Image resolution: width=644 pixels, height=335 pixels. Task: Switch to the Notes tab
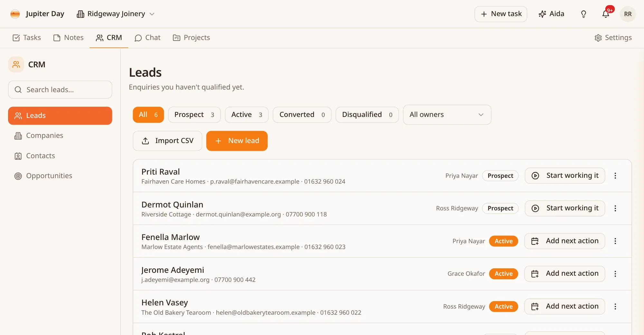69,38
